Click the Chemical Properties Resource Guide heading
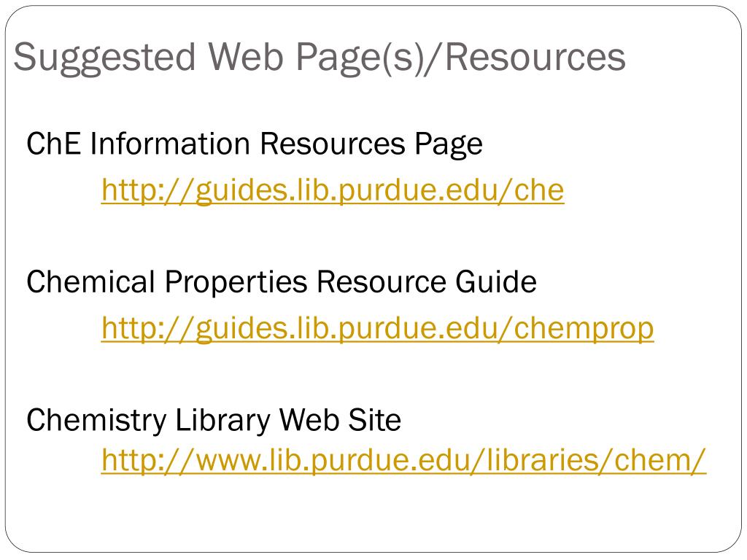Viewport: 747px width, 560px height. pyautogui.click(x=282, y=282)
